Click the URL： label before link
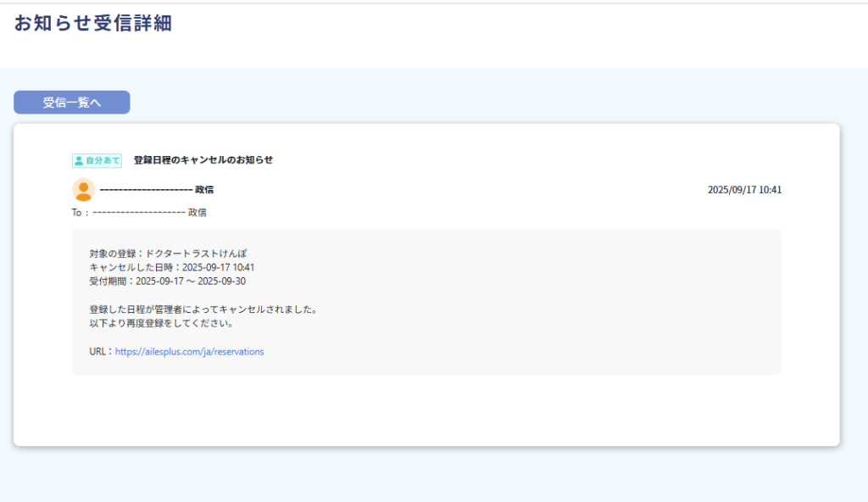Screen dimensions: 868x502 [101, 352]
